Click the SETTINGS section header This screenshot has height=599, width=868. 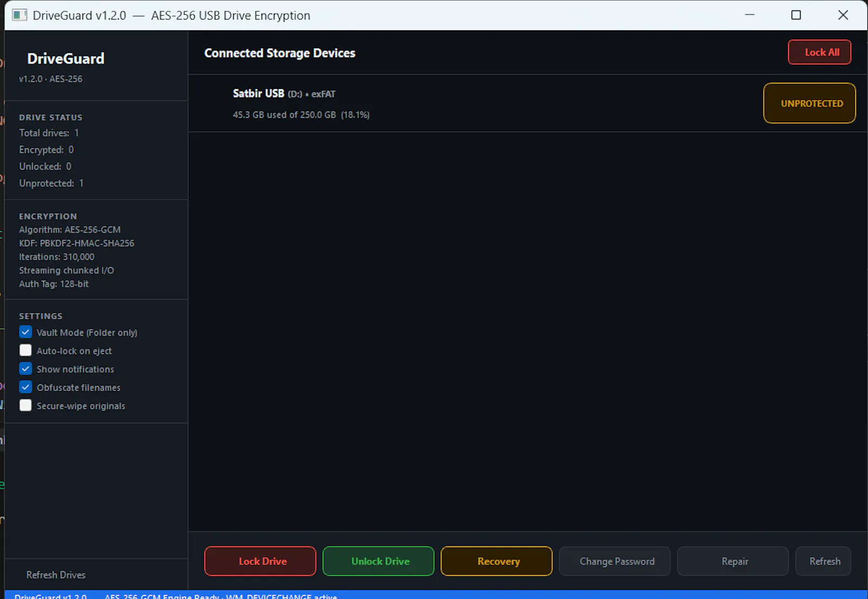pyautogui.click(x=41, y=316)
